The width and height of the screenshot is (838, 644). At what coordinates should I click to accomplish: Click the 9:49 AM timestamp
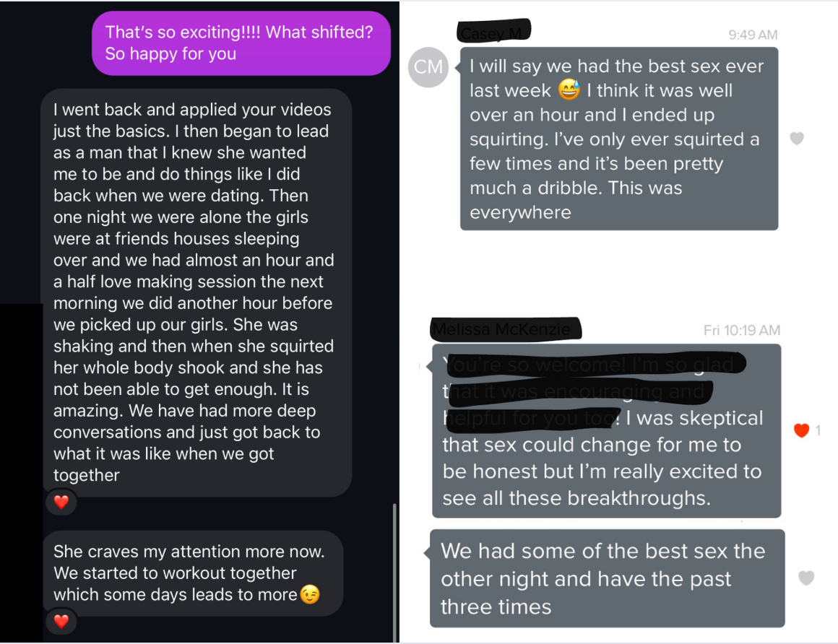753,35
